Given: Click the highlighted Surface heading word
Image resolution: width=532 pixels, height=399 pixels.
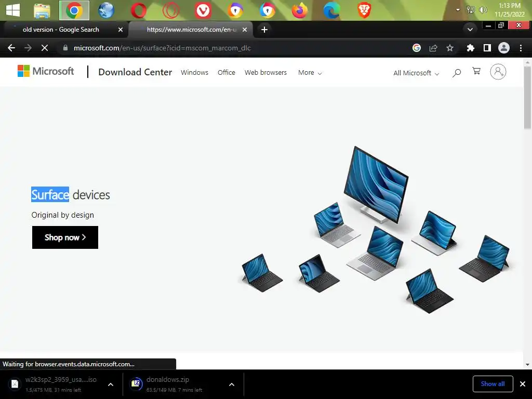Looking at the screenshot, I should (50, 195).
